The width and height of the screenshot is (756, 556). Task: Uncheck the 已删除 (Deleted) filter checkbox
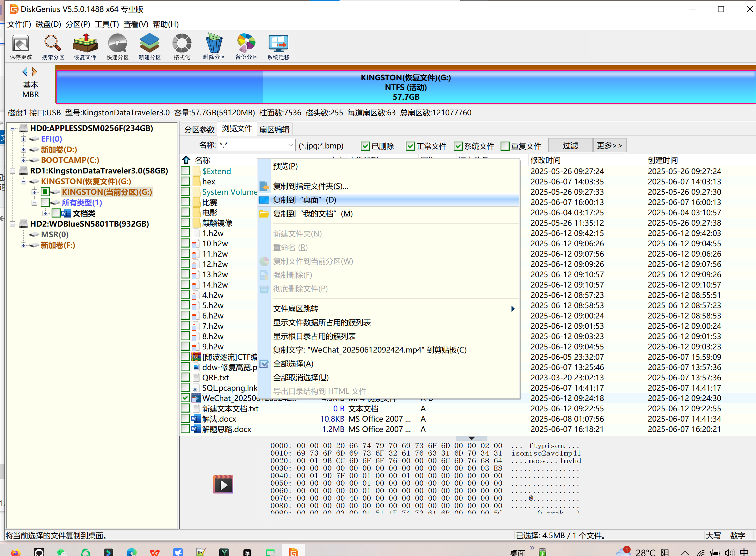365,146
